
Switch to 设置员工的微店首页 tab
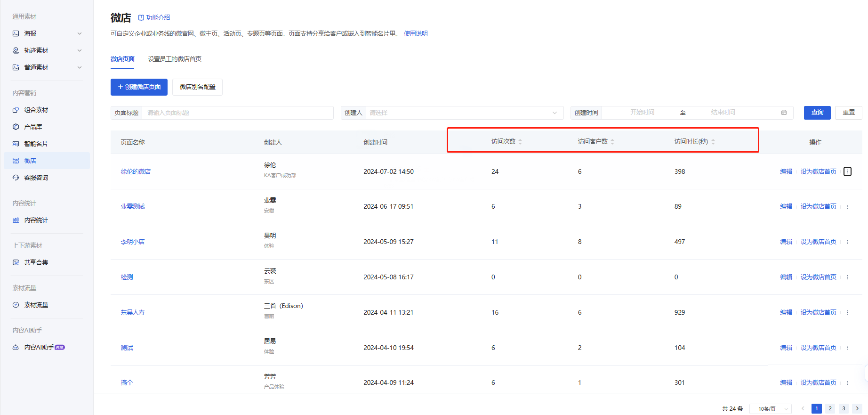[x=175, y=59]
